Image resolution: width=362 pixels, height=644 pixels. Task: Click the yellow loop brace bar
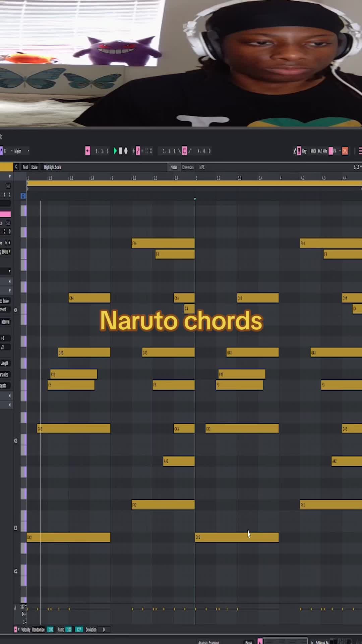coord(194,183)
